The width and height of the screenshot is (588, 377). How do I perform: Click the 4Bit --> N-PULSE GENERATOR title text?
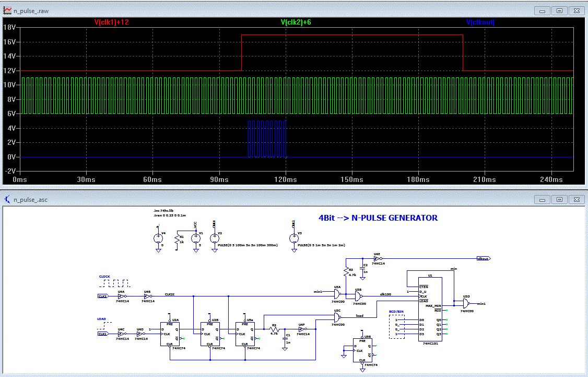tap(378, 218)
